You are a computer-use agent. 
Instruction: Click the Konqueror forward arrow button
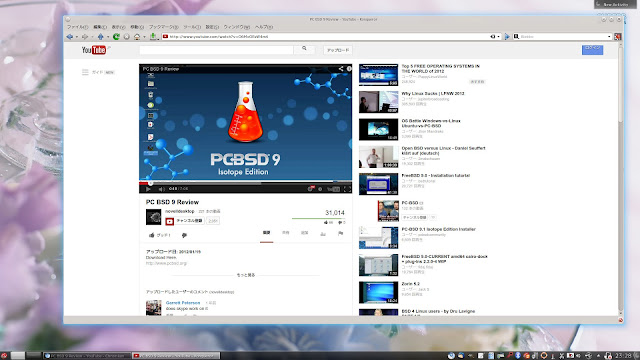click(85, 37)
